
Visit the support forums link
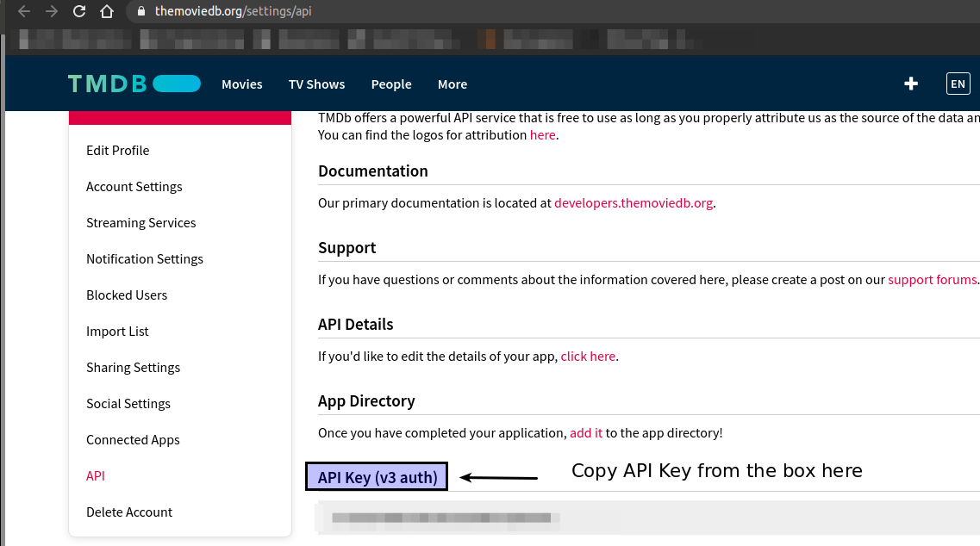[932, 280]
